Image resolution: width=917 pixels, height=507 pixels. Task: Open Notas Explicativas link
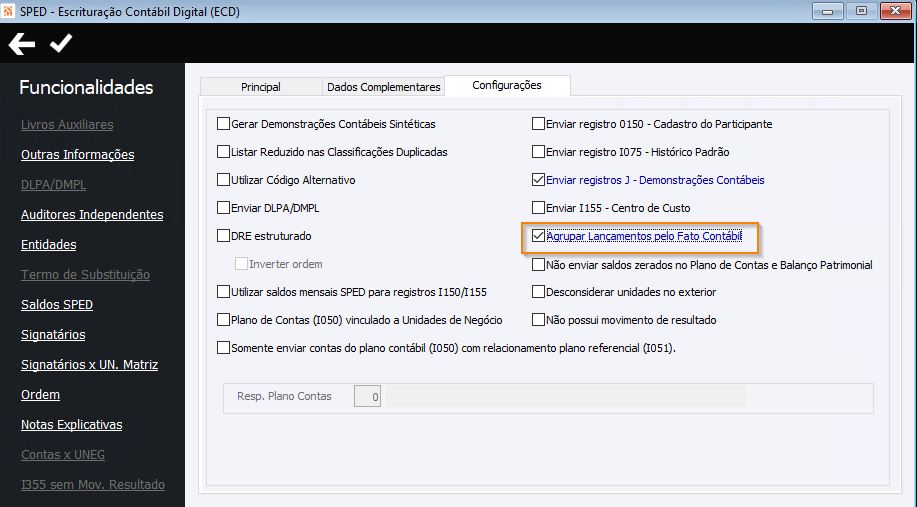click(x=71, y=425)
